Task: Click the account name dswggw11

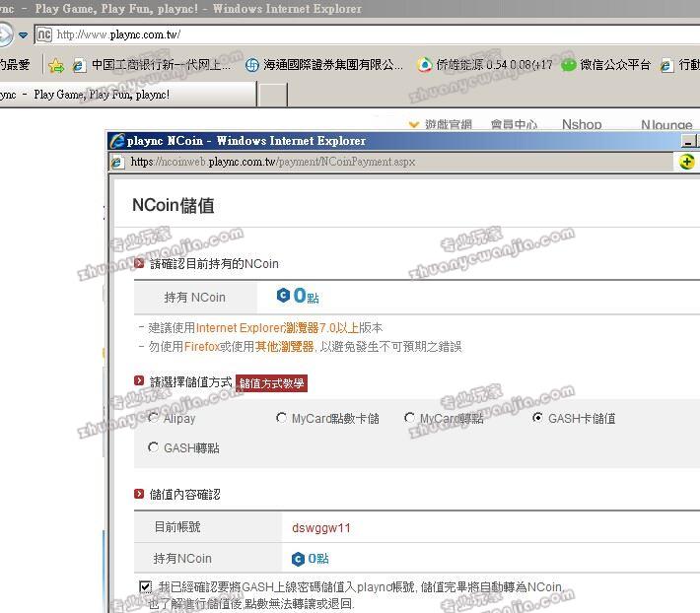Action: click(x=321, y=528)
